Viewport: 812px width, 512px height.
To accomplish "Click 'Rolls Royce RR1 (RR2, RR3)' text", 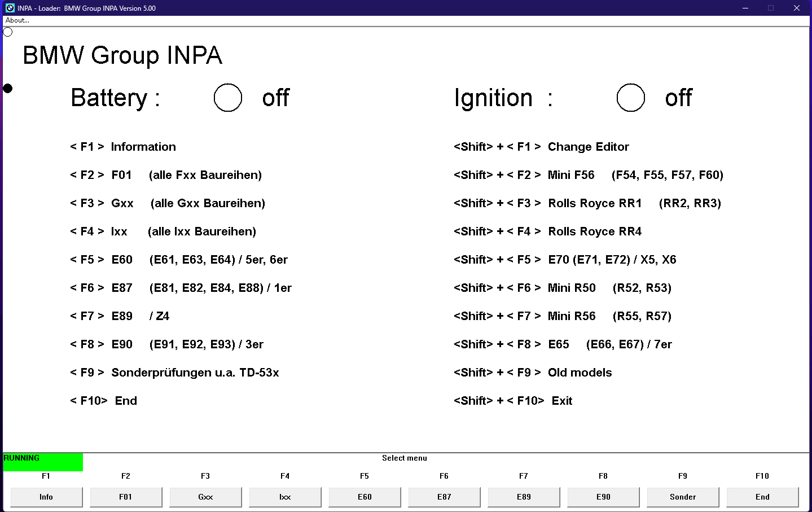I will (635, 203).
